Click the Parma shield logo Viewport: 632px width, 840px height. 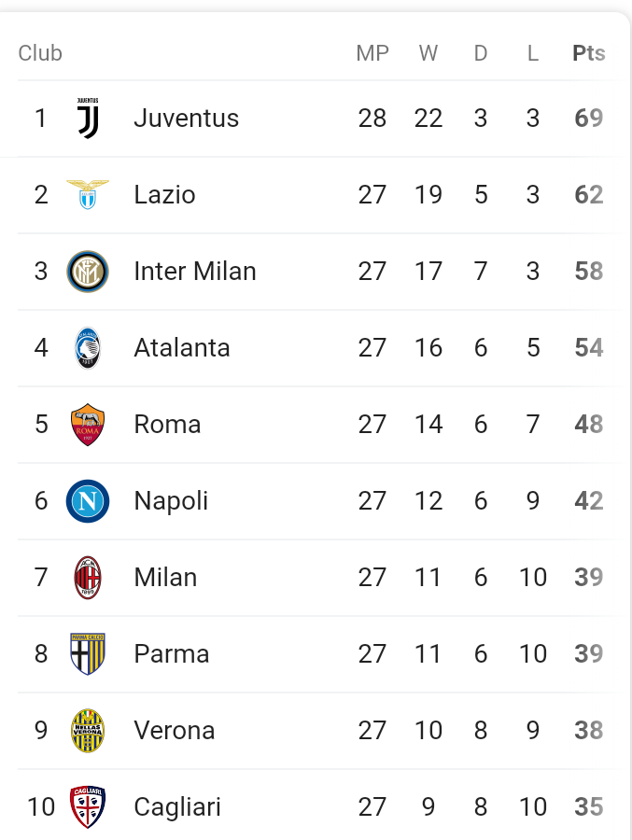pos(88,654)
